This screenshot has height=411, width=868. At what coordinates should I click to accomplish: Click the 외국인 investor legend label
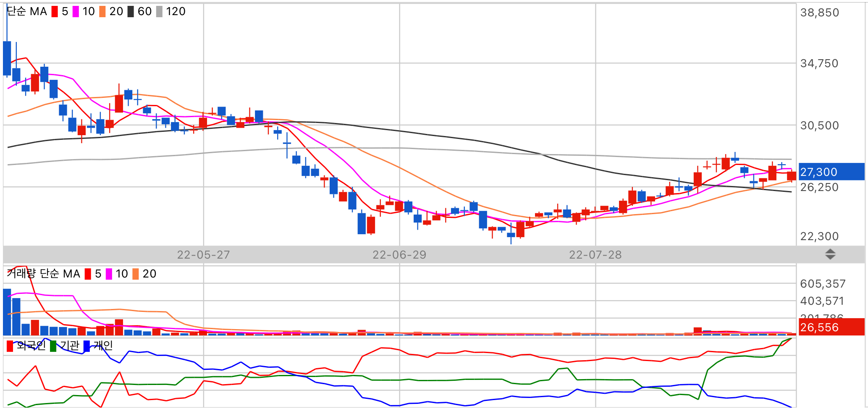[x=31, y=346]
